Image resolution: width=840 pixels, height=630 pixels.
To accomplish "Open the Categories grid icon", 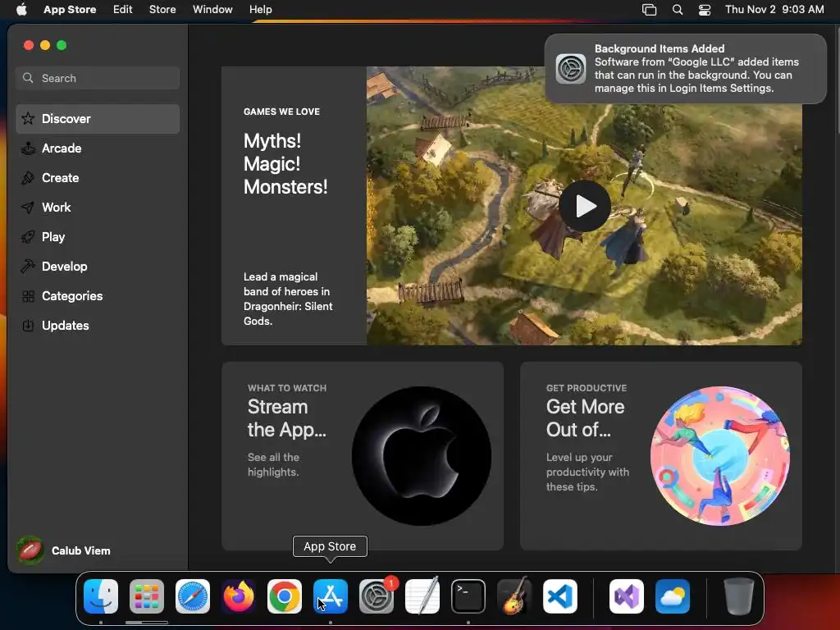I will point(28,295).
